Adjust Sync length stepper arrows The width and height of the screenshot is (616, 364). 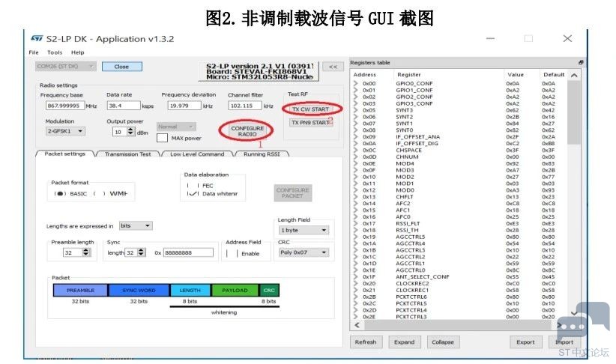tap(142, 252)
